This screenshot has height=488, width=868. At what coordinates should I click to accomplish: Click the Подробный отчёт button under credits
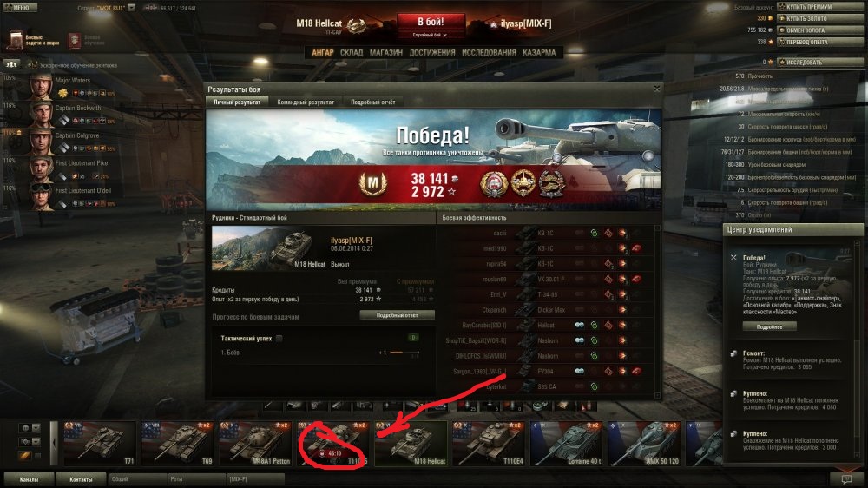click(x=397, y=315)
